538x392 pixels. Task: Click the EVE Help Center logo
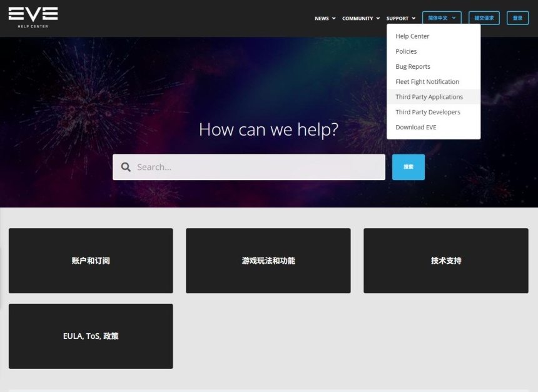click(x=33, y=17)
